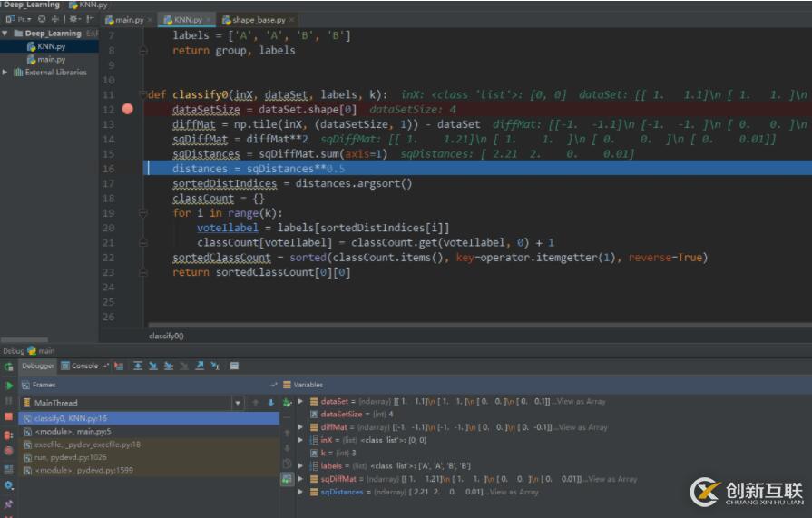Select the <module>, main.py:5 frame
The image size is (812, 518).
click(x=149, y=432)
